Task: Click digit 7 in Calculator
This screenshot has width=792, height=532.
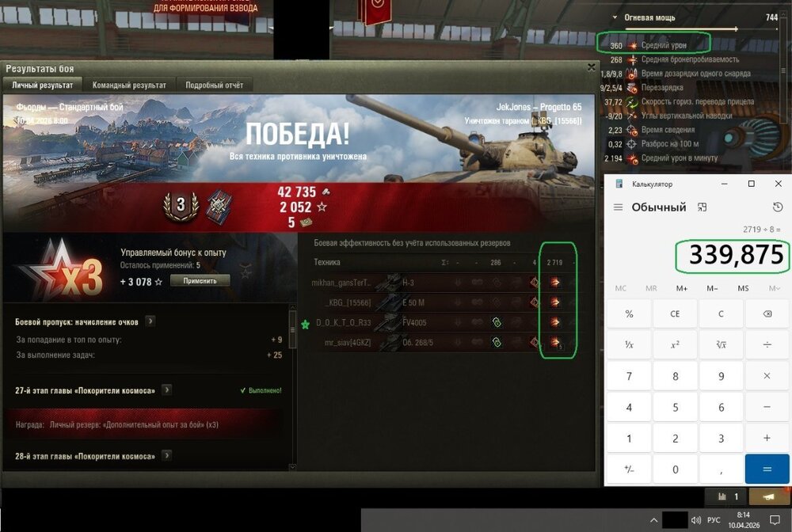Action: 629,376
